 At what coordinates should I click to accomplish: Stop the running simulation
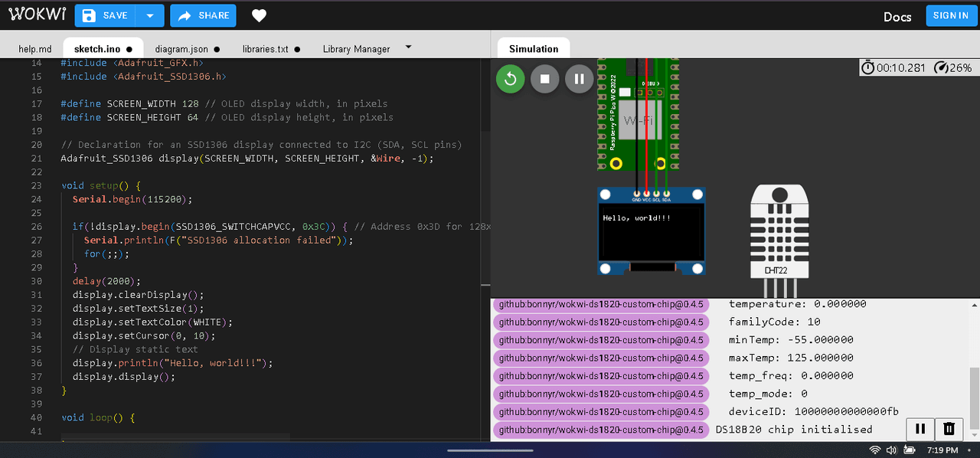[x=545, y=78]
